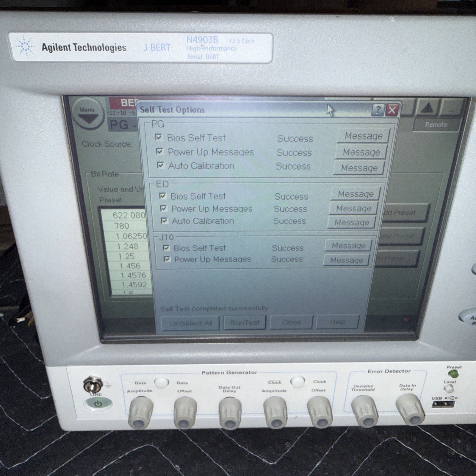476x476 pixels.
Task: Click the Help button in dialog
Action: 338,322
